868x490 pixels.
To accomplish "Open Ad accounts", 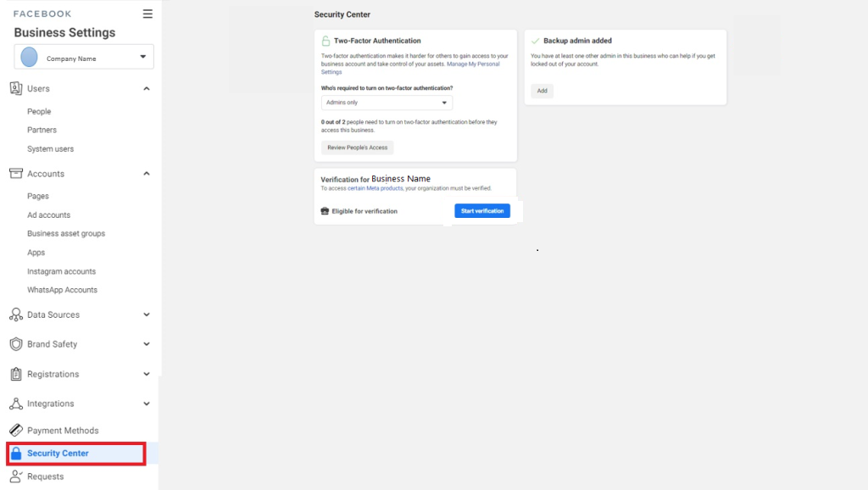I will point(48,214).
